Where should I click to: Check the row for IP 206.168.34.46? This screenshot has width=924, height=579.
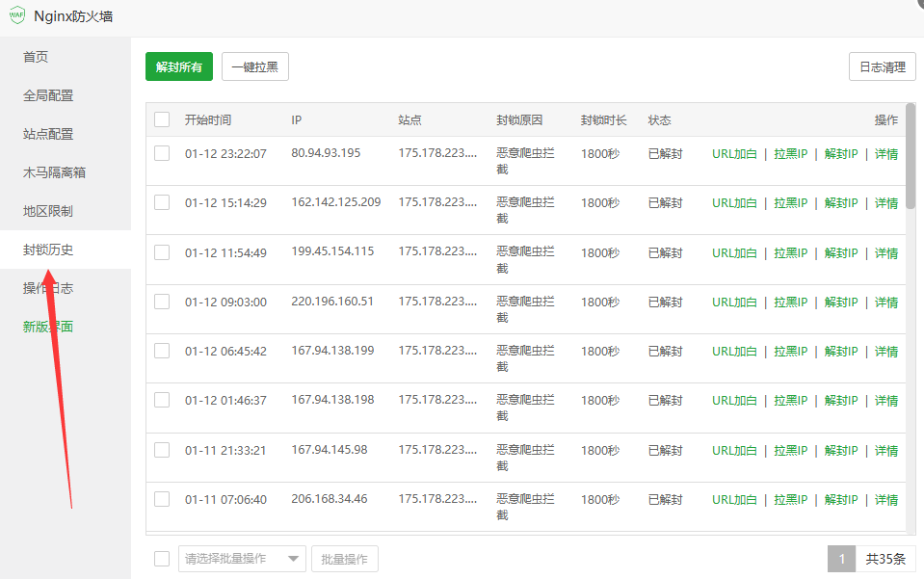(x=162, y=499)
